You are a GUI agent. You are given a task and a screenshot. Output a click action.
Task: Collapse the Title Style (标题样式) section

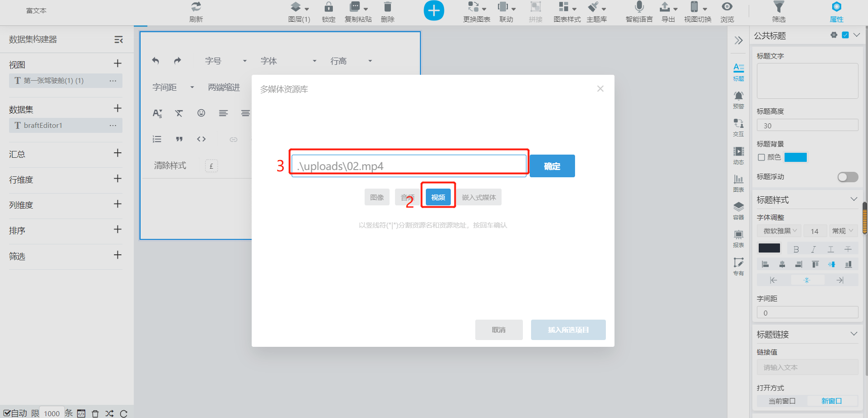coord(853,199)
